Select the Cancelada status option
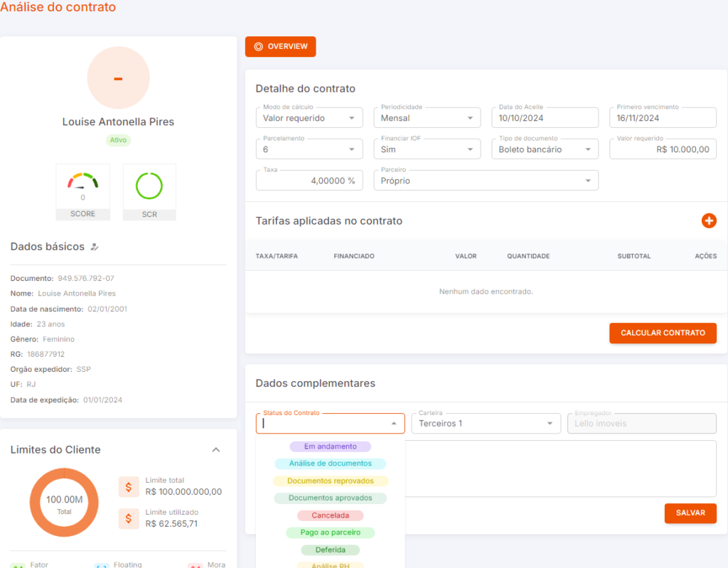 click(x=331, y=515)
